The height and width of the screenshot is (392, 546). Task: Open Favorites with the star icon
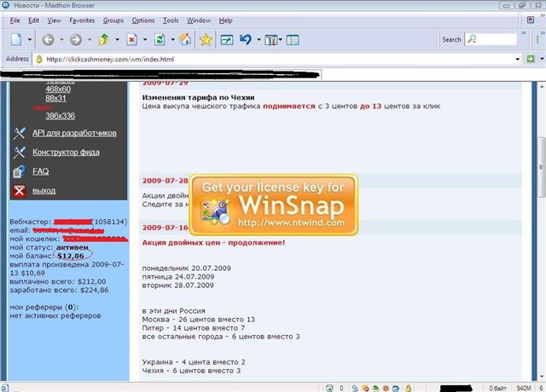coord(206,39)
